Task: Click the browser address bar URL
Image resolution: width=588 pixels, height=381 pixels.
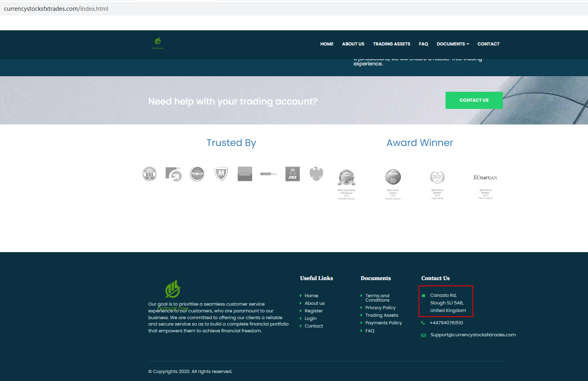Action: 56,9
